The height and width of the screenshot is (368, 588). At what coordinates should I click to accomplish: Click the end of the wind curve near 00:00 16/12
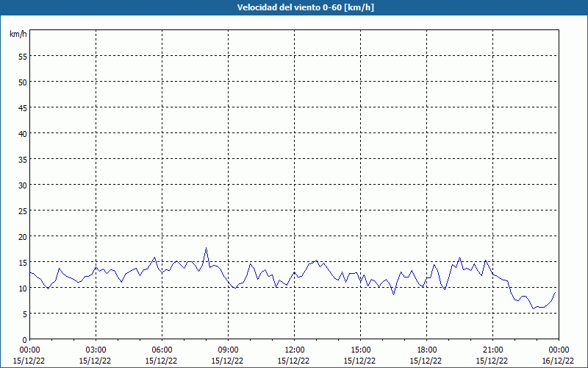[x=555, y=292]
